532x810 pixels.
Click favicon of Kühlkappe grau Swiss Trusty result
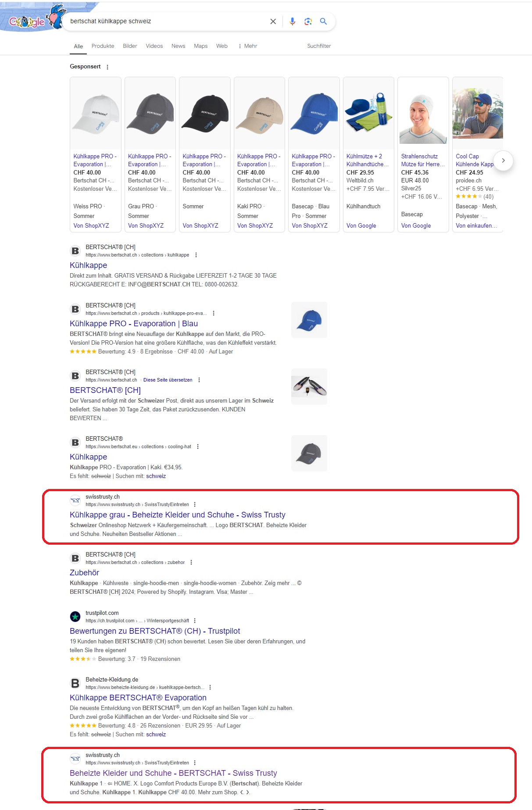(75, 500)
